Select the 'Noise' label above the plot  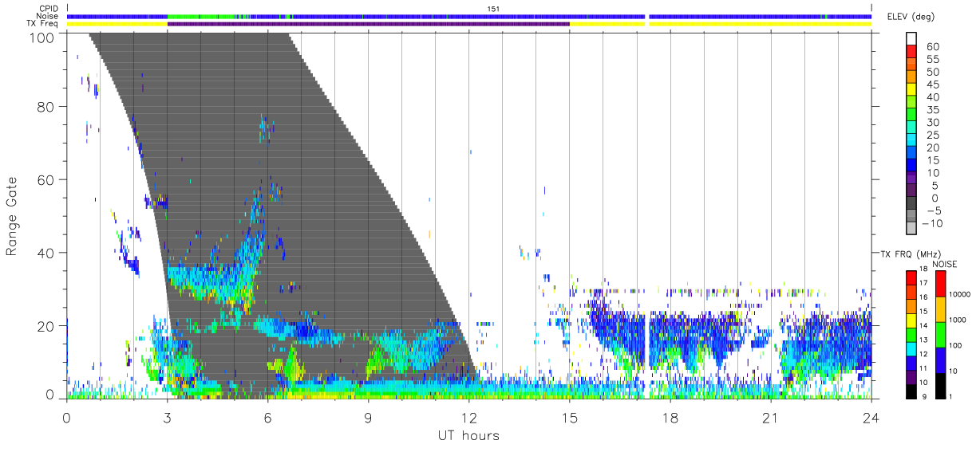[49, 16]
